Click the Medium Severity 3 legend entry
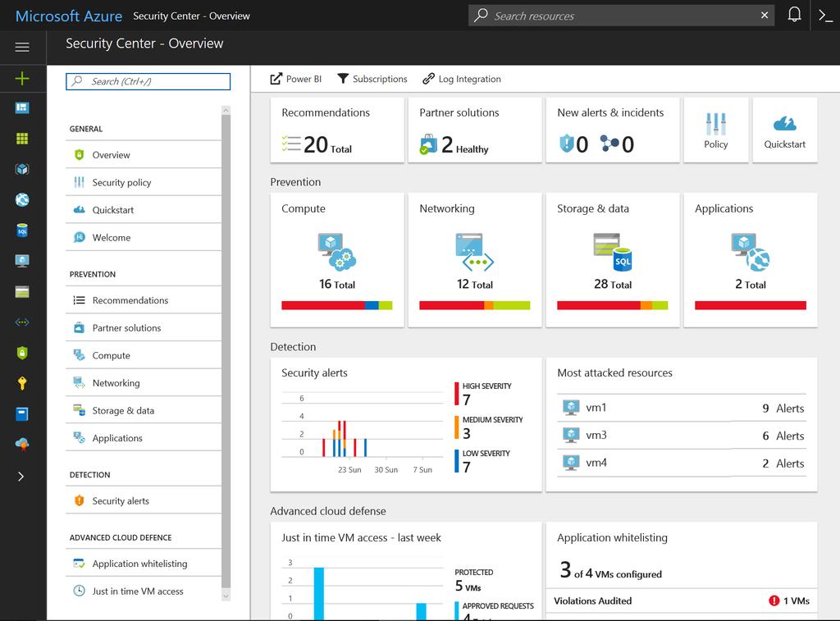 click(x=489, y=427)
